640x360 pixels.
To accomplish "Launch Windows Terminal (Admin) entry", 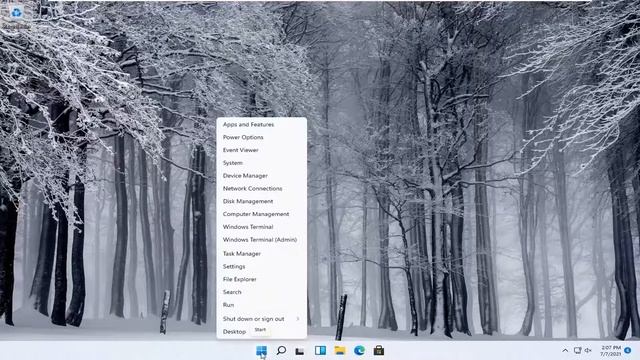I will point(262,240).
